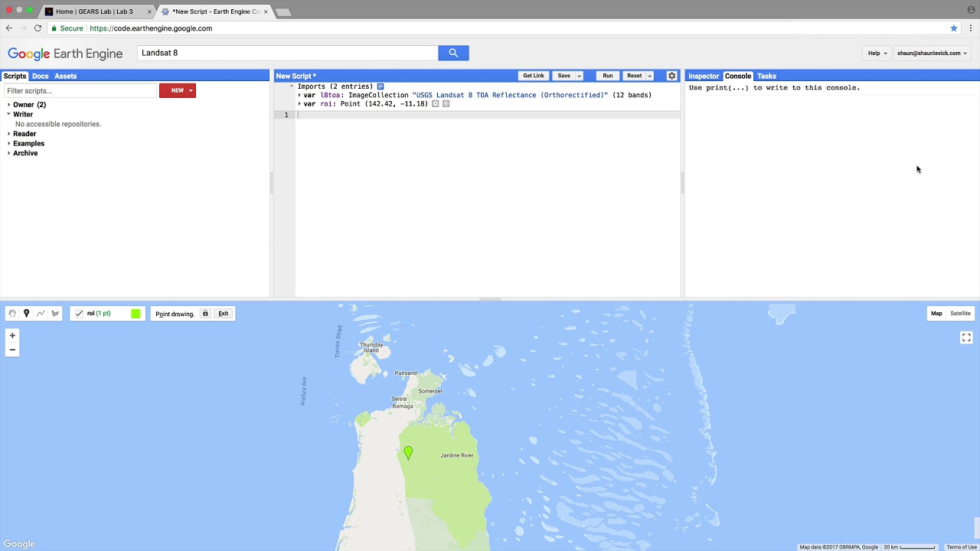
Task: Click the Landsat 8 search field
Action: [x=288, y=53]
